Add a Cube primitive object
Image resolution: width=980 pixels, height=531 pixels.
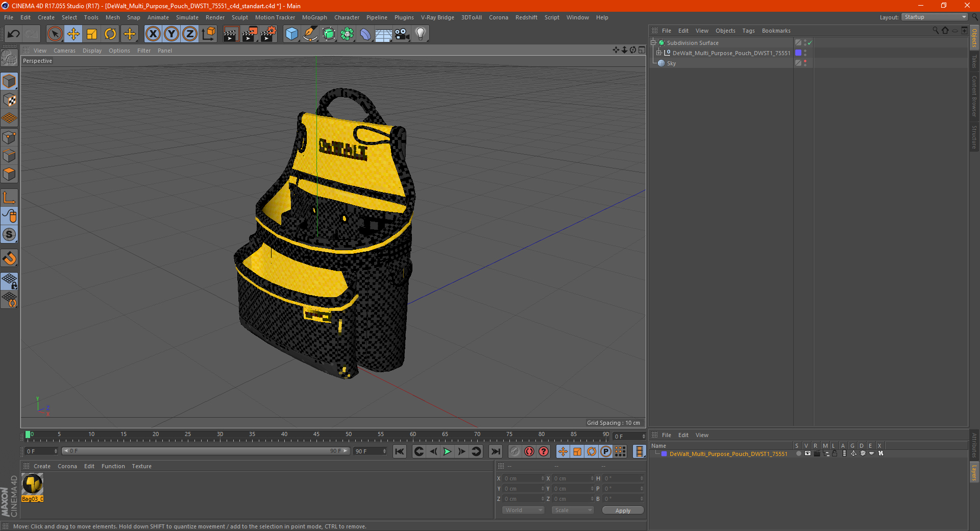tap(291, 34)
